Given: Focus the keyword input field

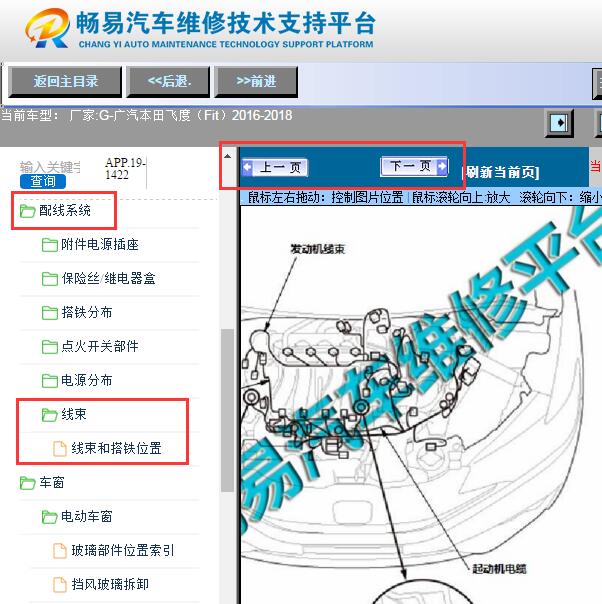Looking at the screenshot, I should (50, 167).
